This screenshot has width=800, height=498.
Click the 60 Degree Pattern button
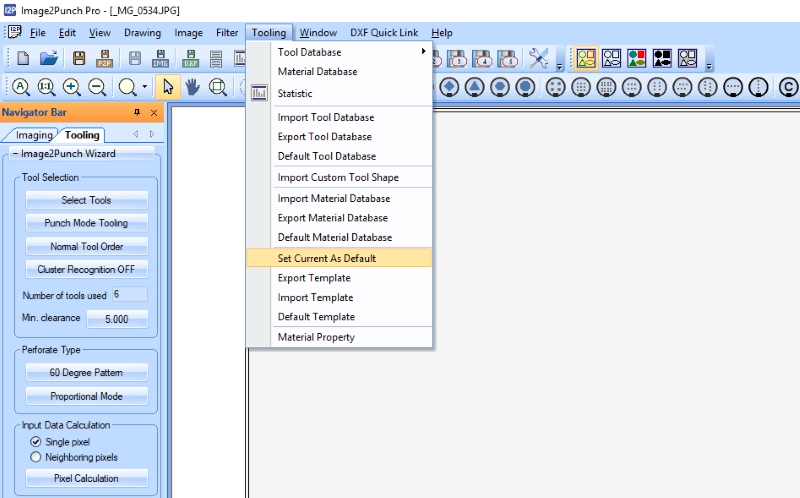coord(86,372)
